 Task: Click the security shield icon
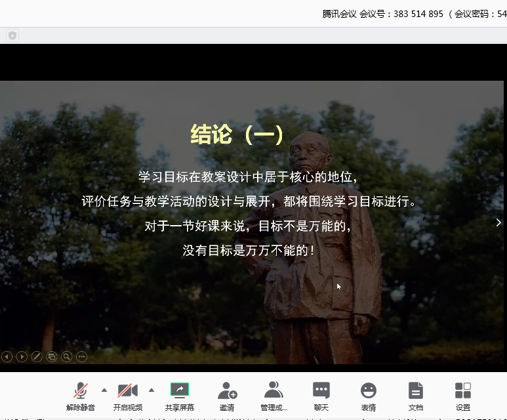click(12, 35)
